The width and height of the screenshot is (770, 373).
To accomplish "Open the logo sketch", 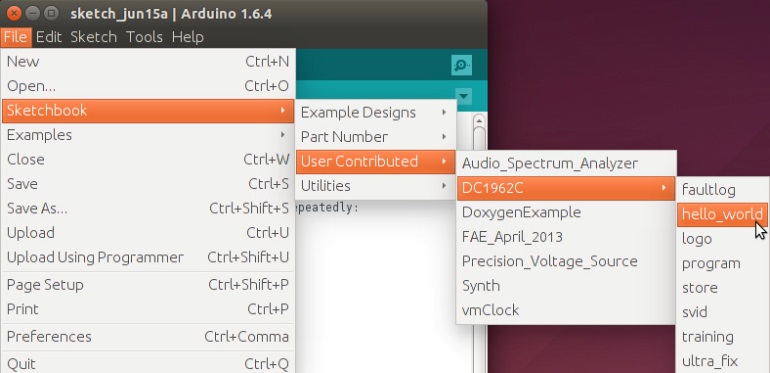I will click(x=723, y=239).
